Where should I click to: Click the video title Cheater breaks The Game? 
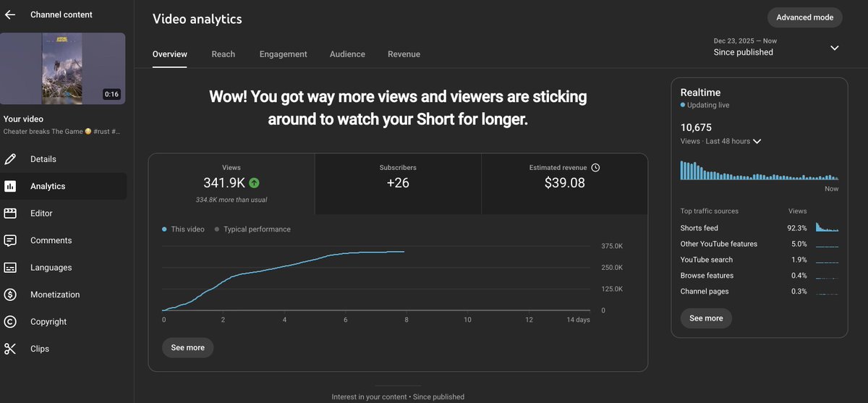pos(62,132)
